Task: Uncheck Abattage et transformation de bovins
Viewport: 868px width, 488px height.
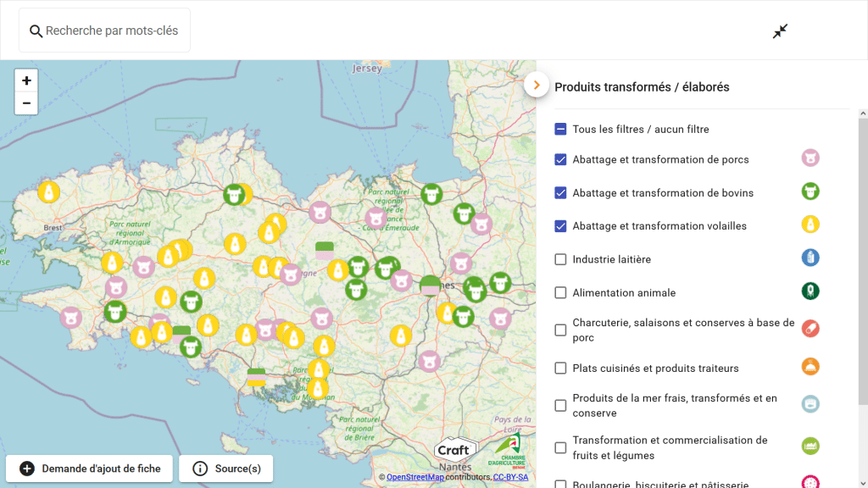Action: (560, 192)
